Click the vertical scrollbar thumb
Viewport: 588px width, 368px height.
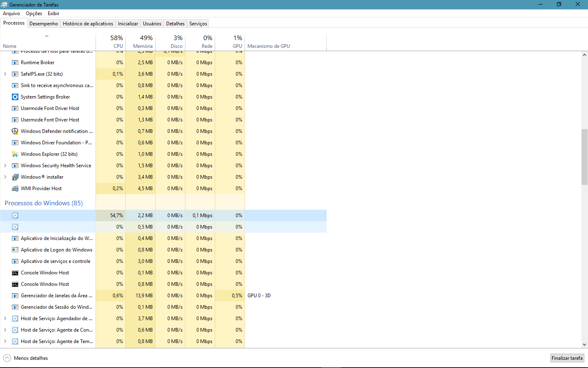(x=584, y=157)
